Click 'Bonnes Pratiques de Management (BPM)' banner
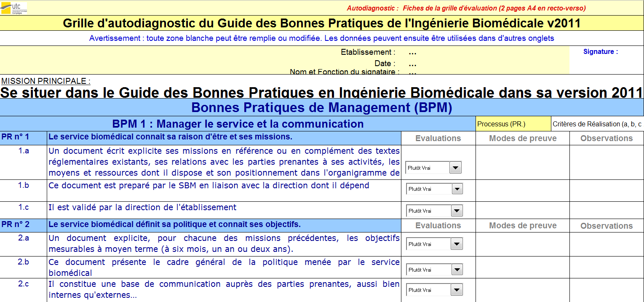 [x=322, y=107]
